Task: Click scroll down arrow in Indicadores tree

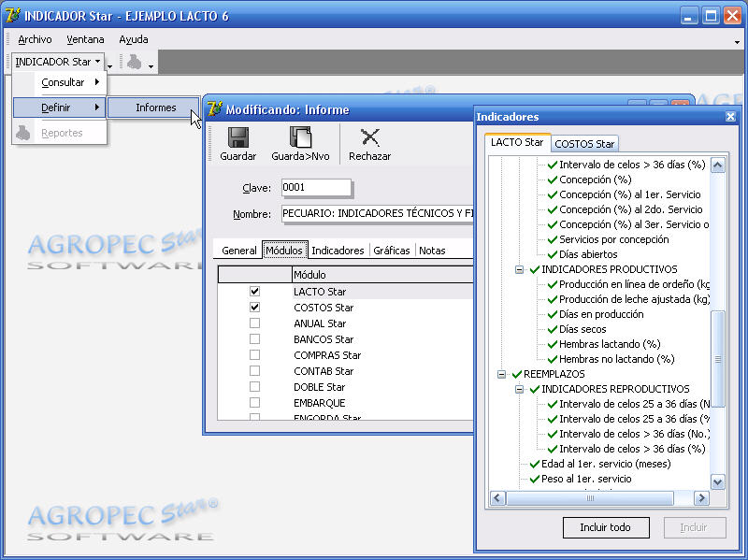Action: [717, 481]
